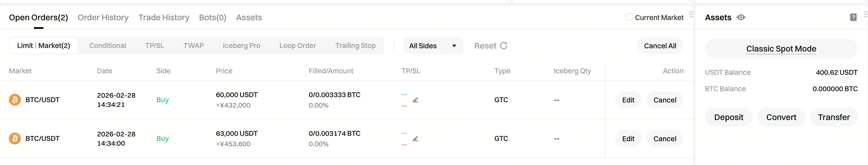The width and height of the screenshot is (868, 165).
Task: Click the Bitcoin icon of the second order
Action: pyautogui.click(x=15, y=139)
